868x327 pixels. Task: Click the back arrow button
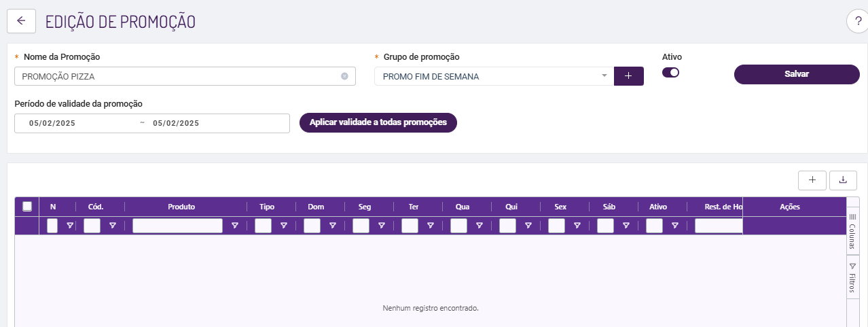click(x=21, y=21)
